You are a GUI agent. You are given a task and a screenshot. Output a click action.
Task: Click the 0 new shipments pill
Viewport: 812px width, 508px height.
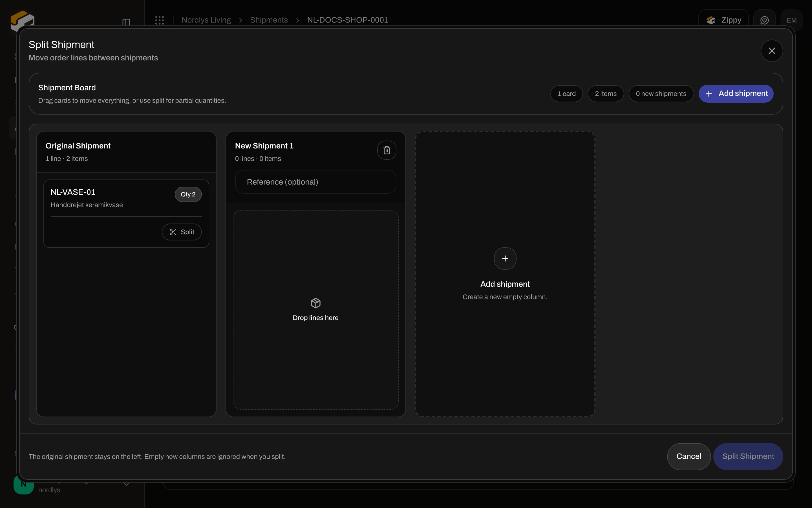(x=661, y=94)
